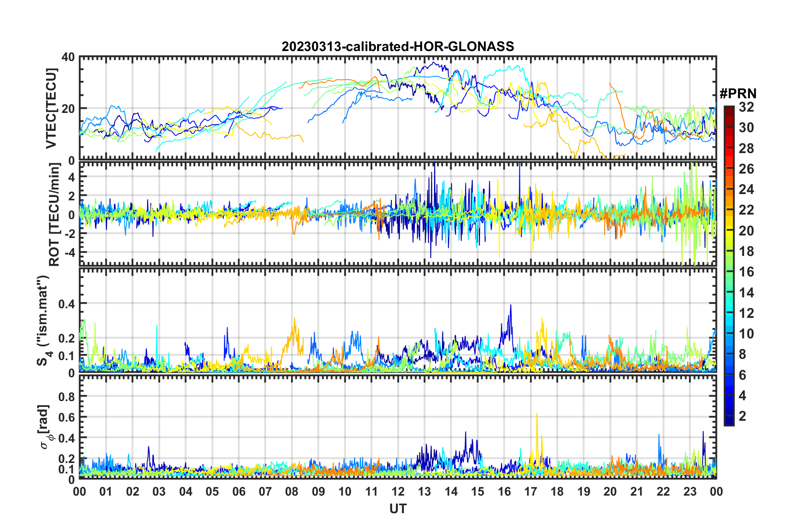
Task: Pick the dark red top of the PRN colorbar
Action: (729, 109)
